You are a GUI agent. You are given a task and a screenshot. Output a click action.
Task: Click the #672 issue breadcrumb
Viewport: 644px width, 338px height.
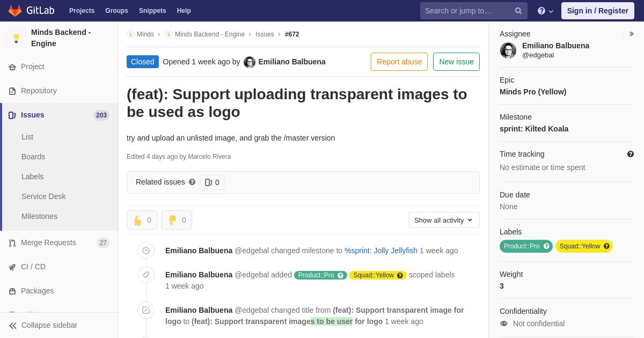(x=292, y=34)
